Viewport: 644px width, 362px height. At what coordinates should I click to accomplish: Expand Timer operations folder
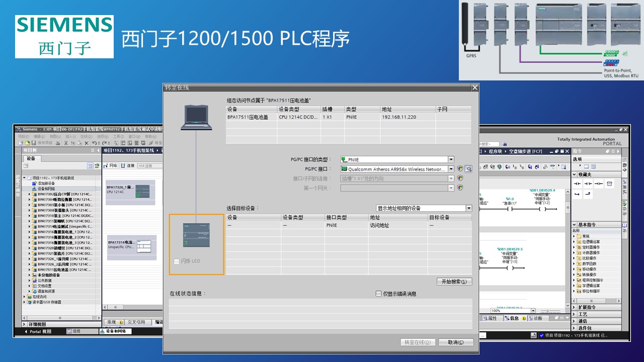574,247
